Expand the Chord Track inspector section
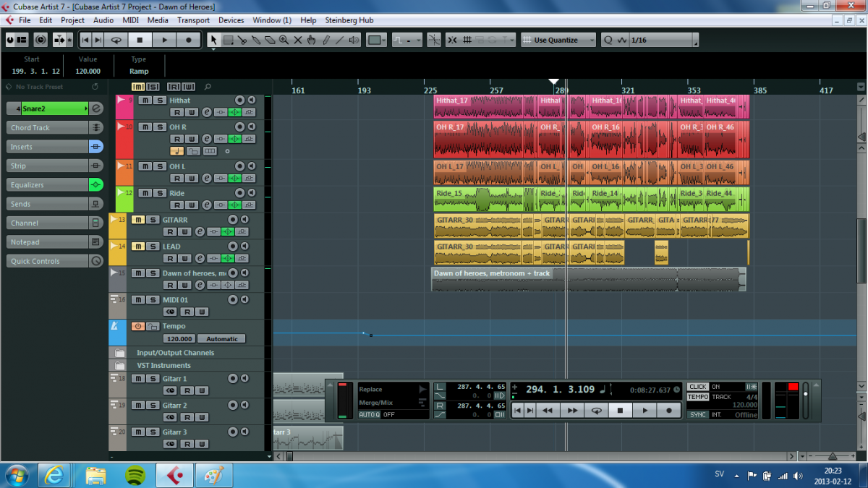This screenshot has height=488, width=868. [x=54, y=127]
